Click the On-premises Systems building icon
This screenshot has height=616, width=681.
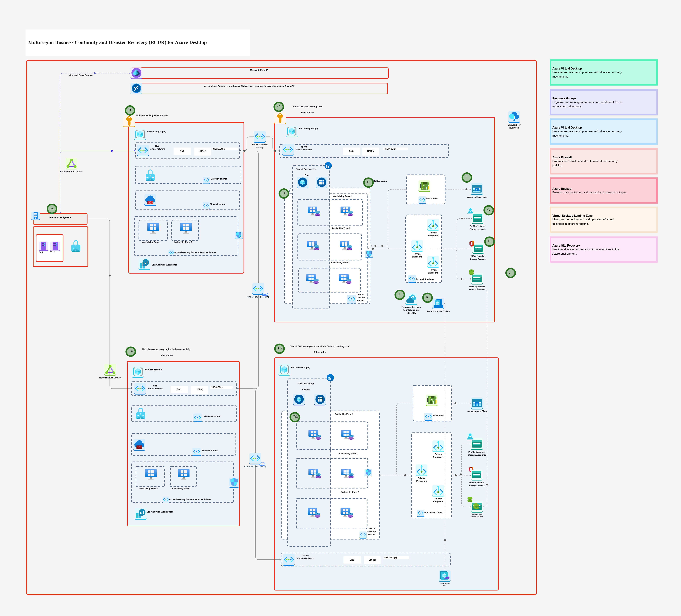(x=35, y=216)
